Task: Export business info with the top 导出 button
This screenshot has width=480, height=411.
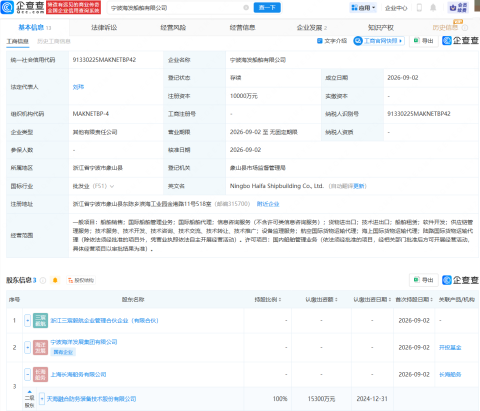Action: [x=424, y=41]
